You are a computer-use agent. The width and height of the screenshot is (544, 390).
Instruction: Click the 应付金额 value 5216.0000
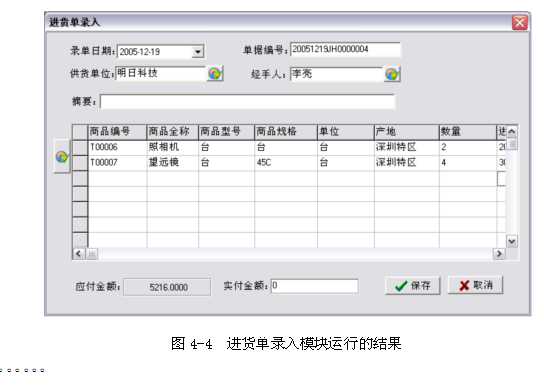167,287
